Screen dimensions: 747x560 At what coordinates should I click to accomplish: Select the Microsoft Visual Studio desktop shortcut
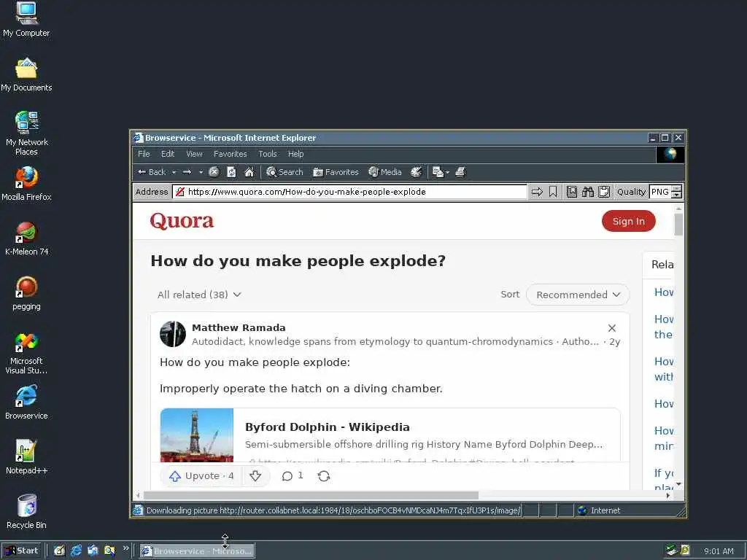pyautogui.click(x=26, y=354)
